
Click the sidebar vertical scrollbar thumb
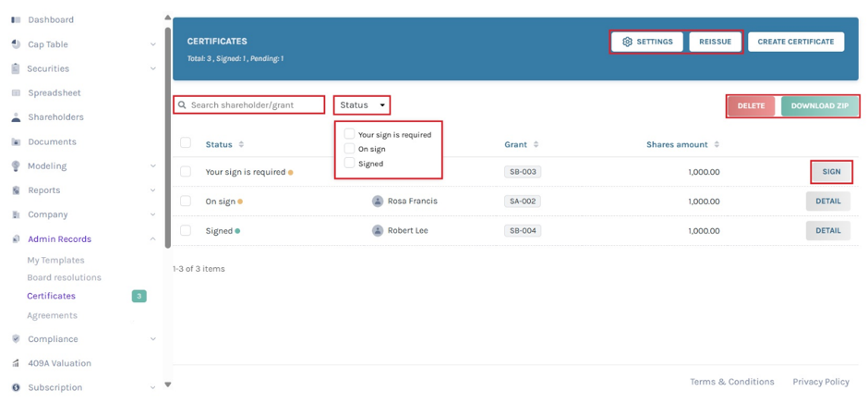coord(168,138)
